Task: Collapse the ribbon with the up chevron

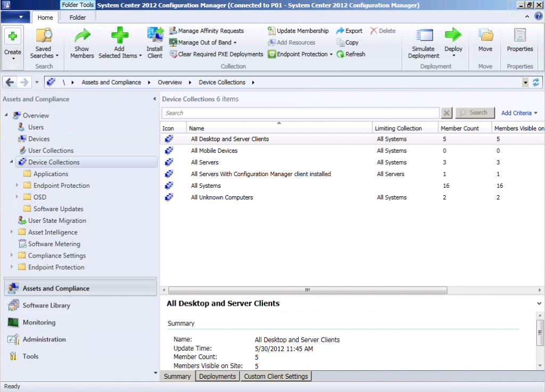Action: pyautogui.click(x=527, y=16)
